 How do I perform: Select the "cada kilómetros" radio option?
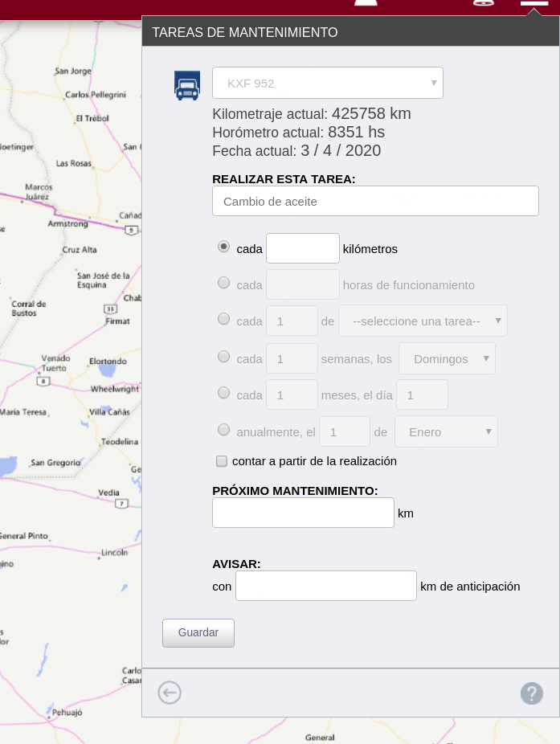tap(224, 247)
